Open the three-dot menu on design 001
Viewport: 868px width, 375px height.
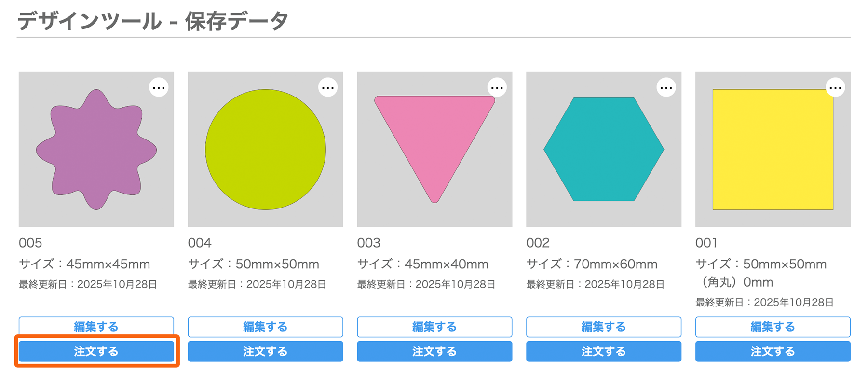pyautogui.click(x=835, y=88)
